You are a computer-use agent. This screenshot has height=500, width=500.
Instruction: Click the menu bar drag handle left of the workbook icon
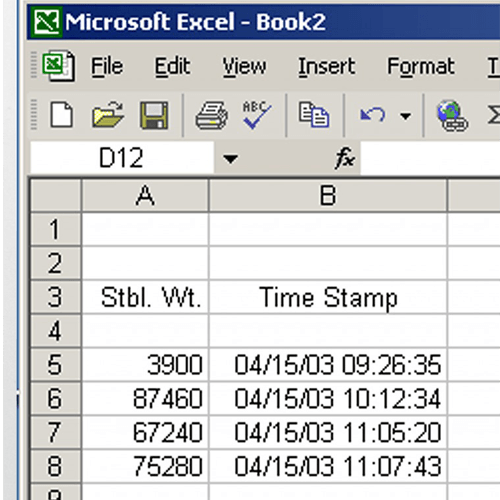(34, 65)
